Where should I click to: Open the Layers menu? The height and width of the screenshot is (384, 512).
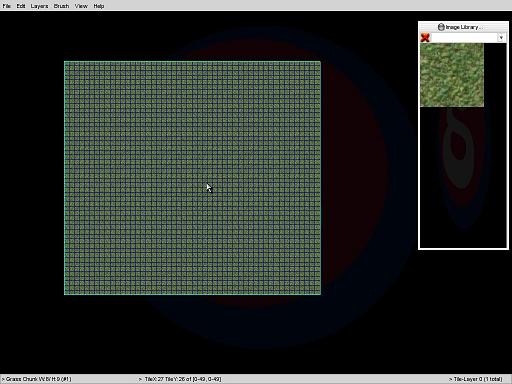tap(39, 6)
